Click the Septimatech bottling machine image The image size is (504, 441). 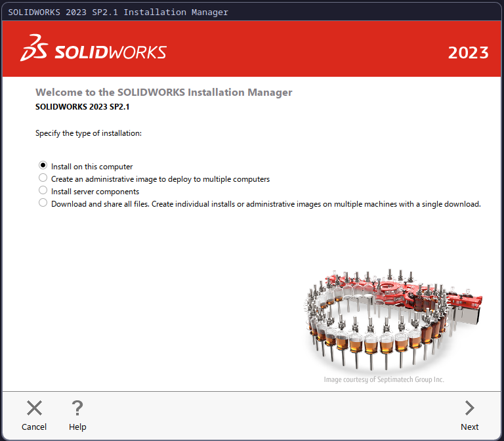(x=392, y=320)
